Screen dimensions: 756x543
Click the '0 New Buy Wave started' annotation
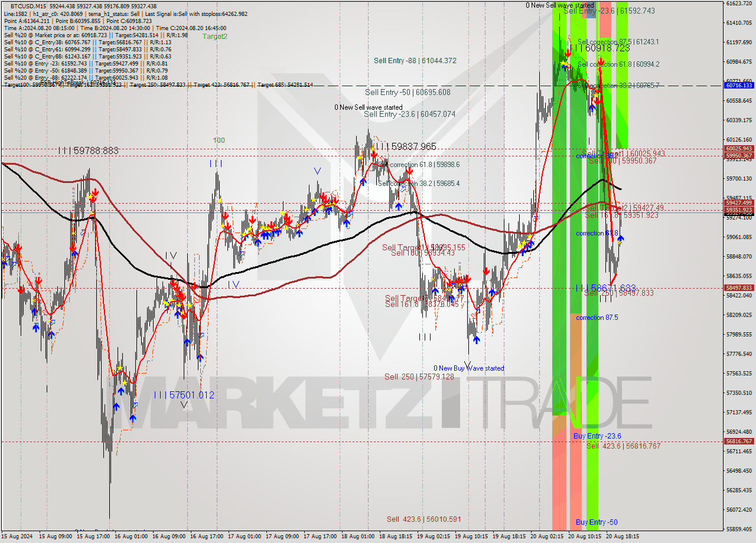[x=469, y=368]
